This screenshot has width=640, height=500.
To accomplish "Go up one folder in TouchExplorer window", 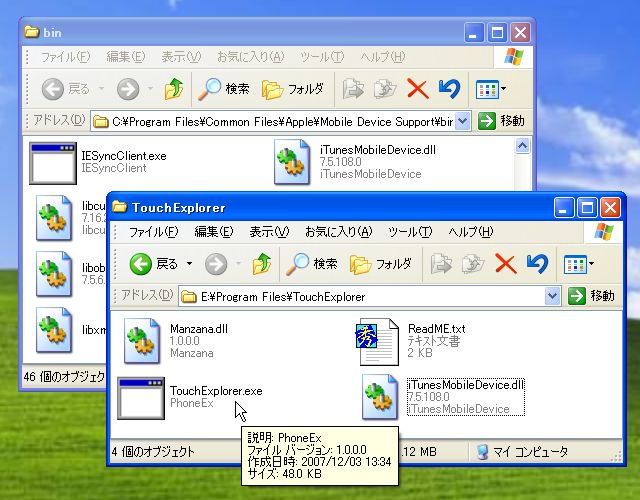I will [262, 264].
